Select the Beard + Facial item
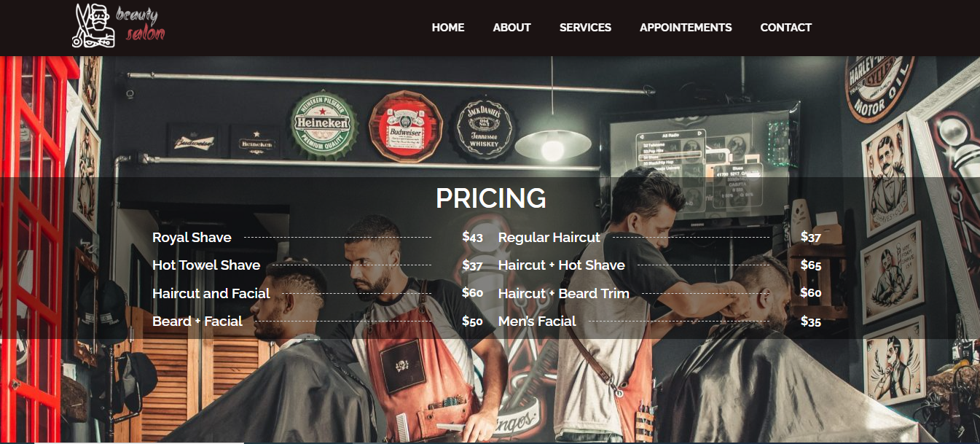The width and height of the screenshot is (980, 444). (197, 322)
